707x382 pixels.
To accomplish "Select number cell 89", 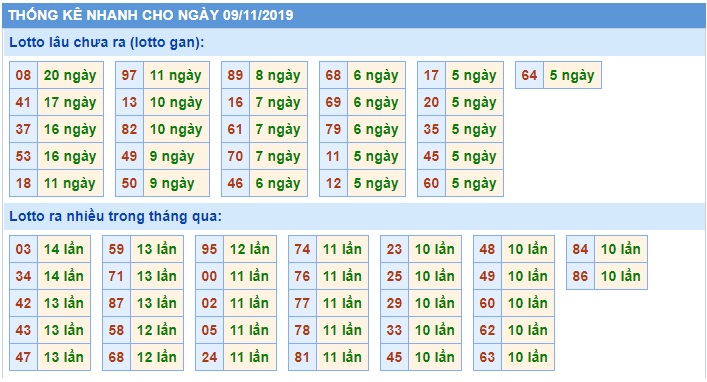I will (235, 75).
